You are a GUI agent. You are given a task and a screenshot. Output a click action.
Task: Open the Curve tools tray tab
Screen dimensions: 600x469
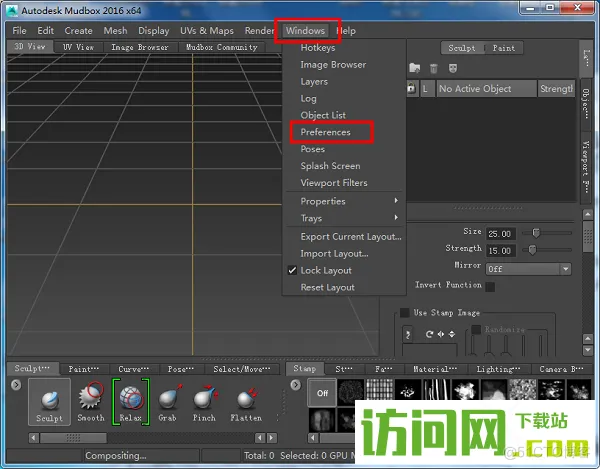[134, 369]
